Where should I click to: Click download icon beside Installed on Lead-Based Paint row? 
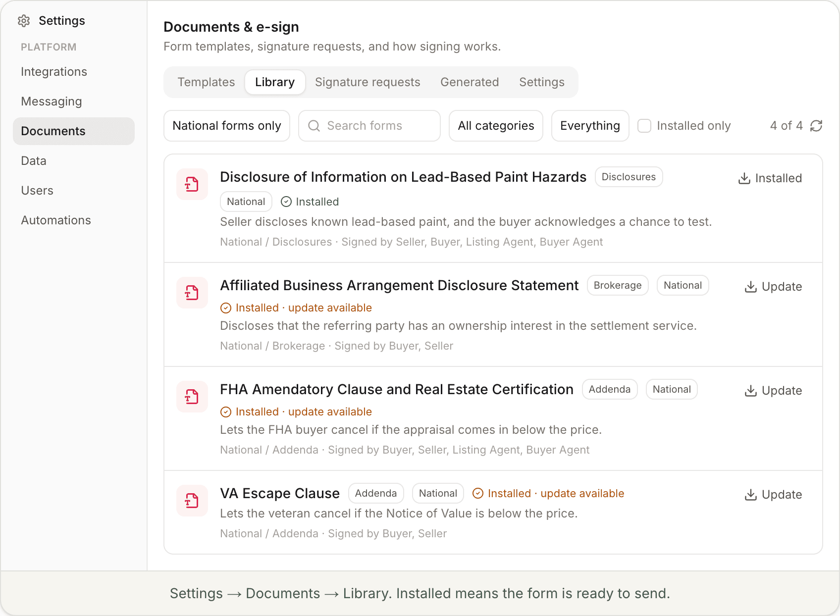pyautogui.click(x=744, y=178)
